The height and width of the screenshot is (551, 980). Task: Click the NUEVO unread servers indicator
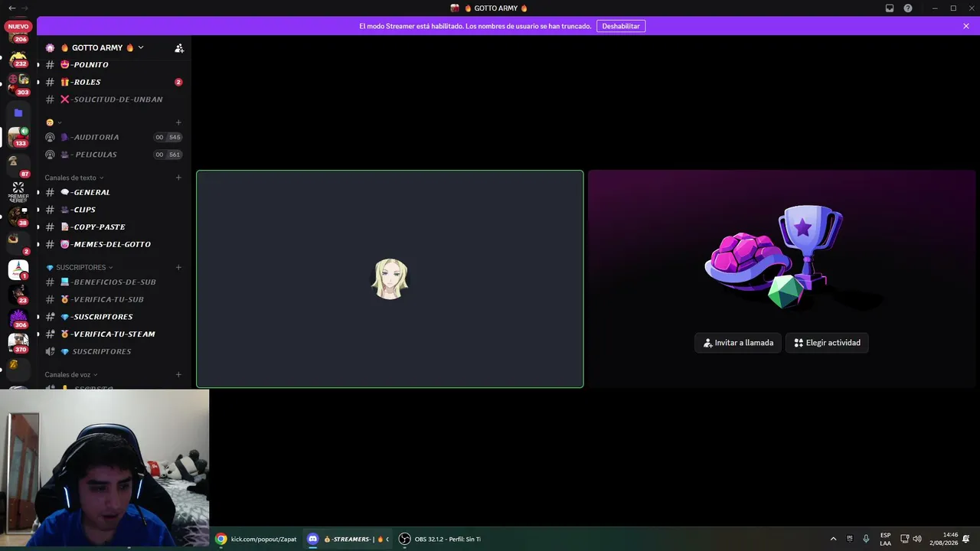18,26
